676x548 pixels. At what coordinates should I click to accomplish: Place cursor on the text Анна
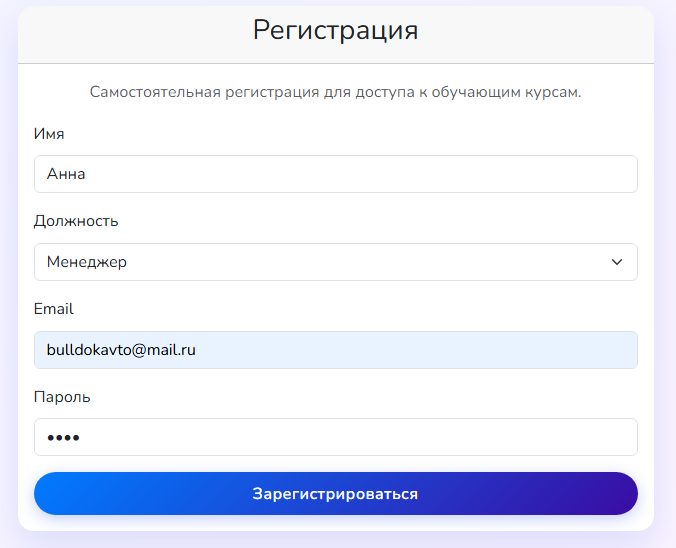click(66, 174)
